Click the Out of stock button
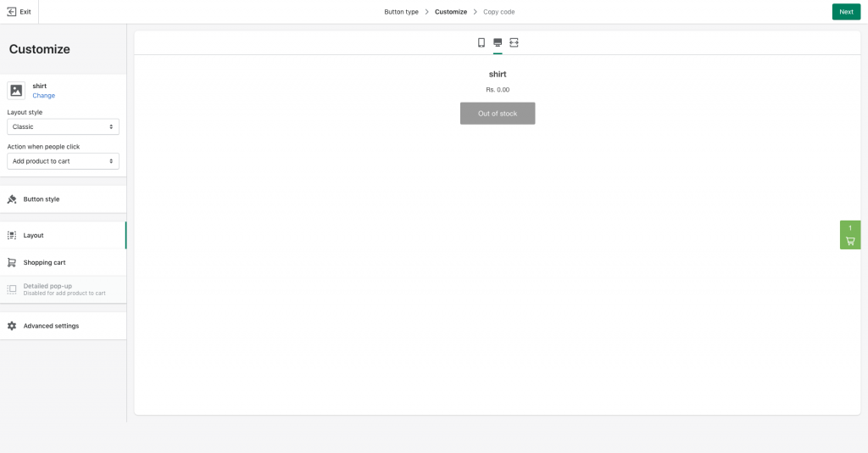This screenshot has width=868, height=453. [x=498, y=114]
